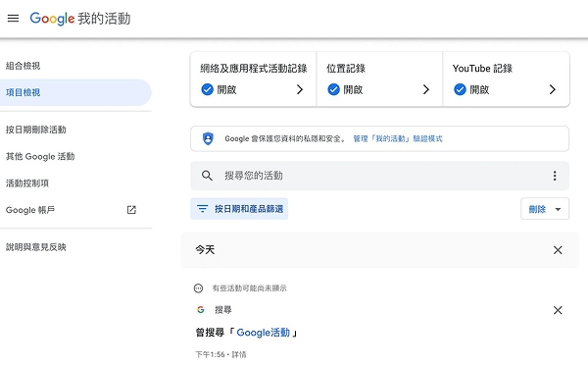Viewport: 588px width, 365px height.
Task: Click the external link icon beside Google 帳戶
Action: tap(131, 210)
